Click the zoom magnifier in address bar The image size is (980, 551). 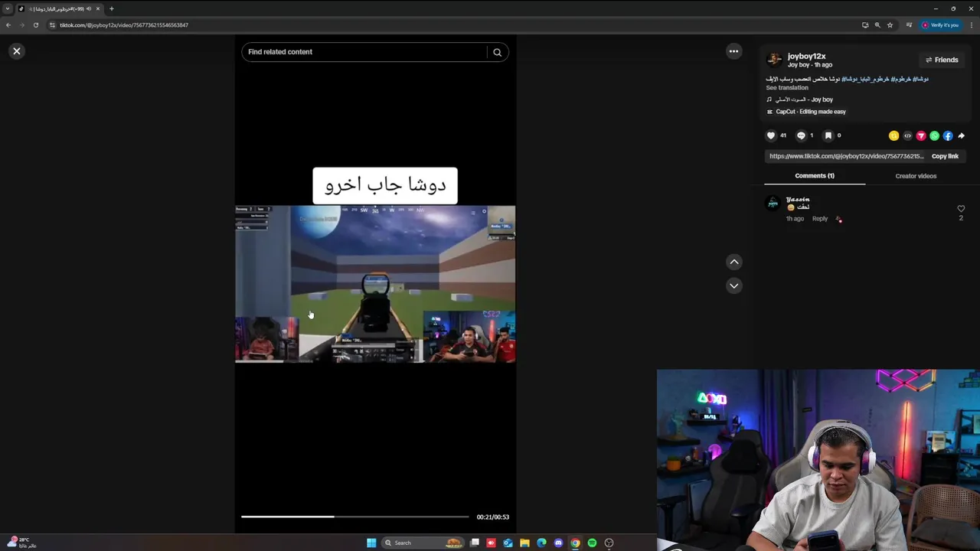[877, 25]
